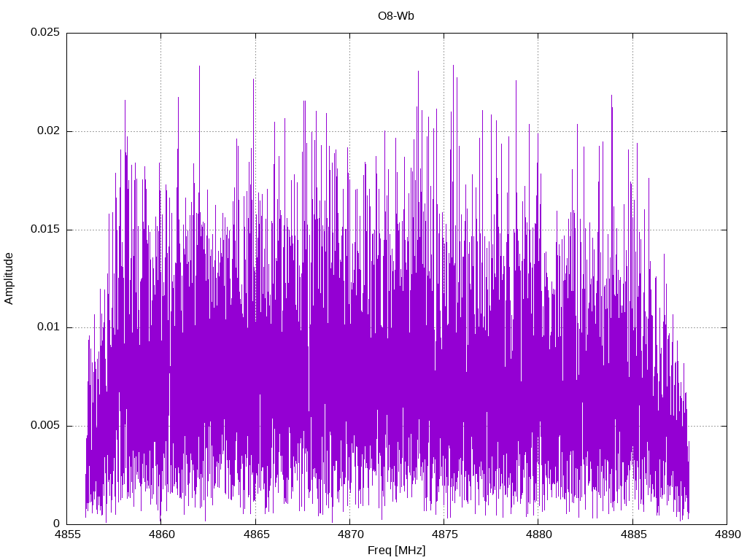Click the y-axis tick label 0
Screen dimensions: 747x560
coord(57,524)
